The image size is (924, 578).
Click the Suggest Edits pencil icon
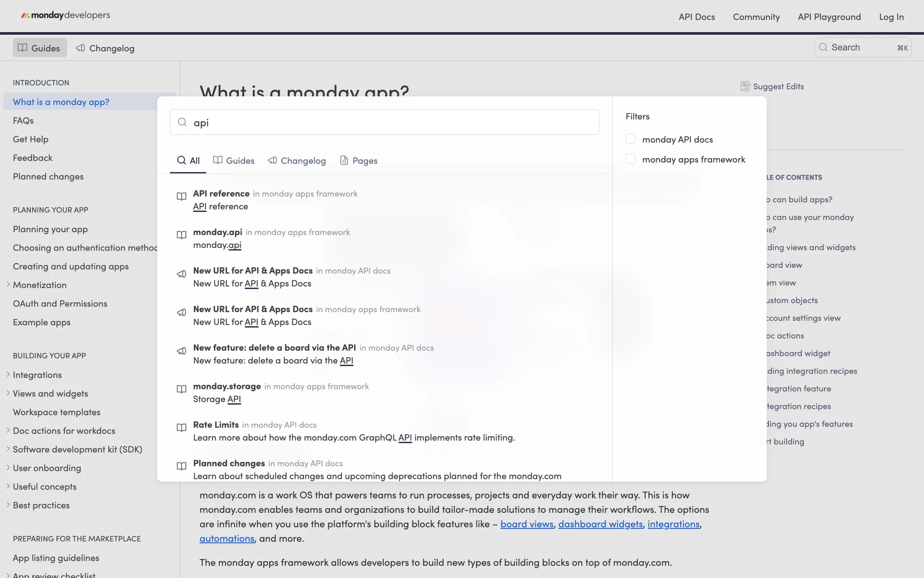point(745,87)
